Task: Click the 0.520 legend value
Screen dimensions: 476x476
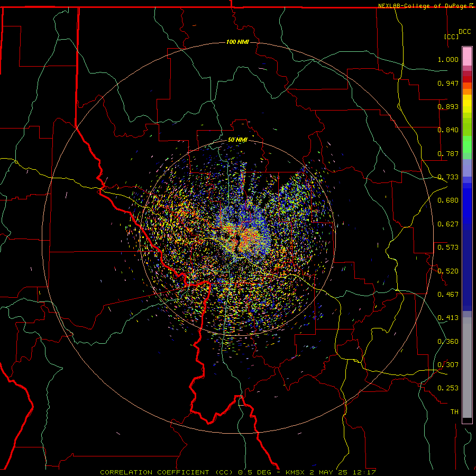Action: click(448, 271)
